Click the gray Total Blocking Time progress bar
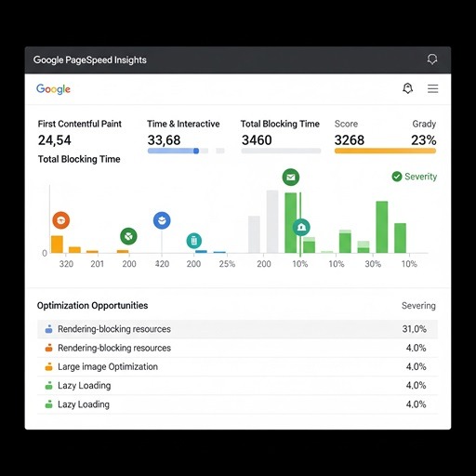Viewport: 476px width, 476px height. [x=281, y=151]
